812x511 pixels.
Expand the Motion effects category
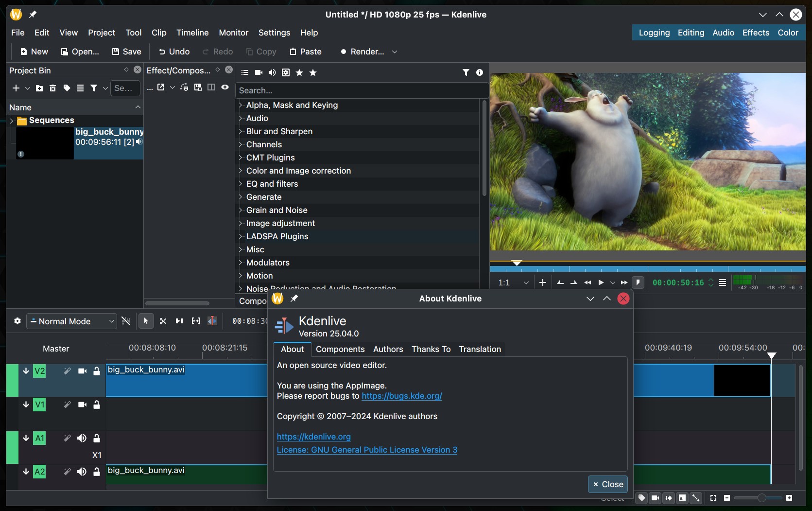pos(240,276)
